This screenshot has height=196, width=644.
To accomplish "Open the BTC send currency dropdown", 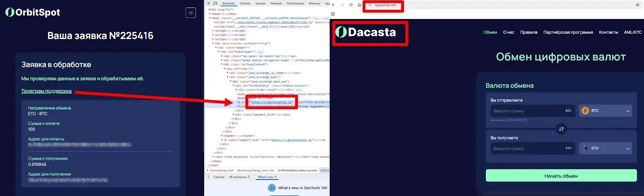I will (605, 111).
